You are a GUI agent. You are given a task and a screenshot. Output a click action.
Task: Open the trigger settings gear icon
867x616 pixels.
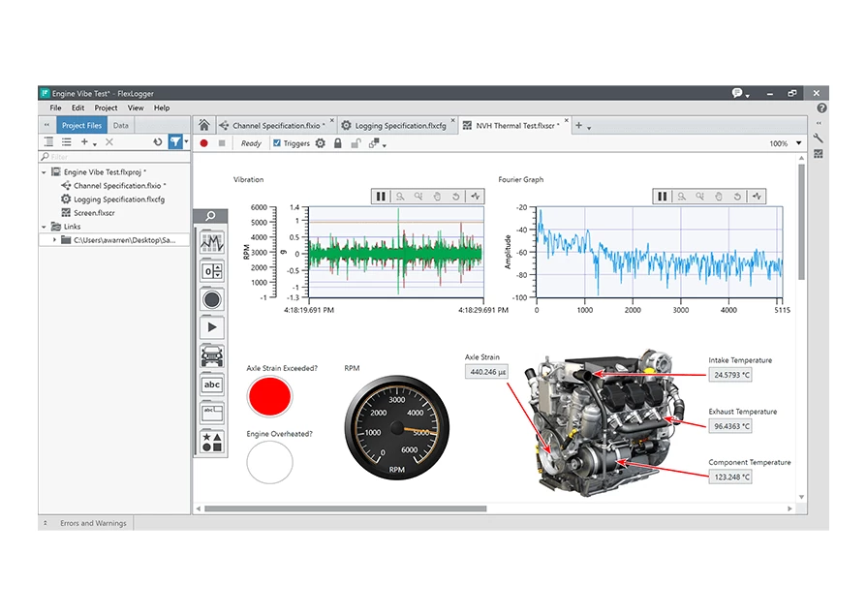tap(321, 143)
